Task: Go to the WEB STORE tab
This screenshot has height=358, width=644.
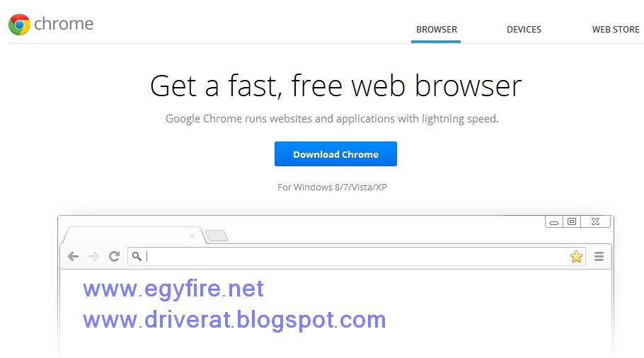Action: tap(616, 30)
